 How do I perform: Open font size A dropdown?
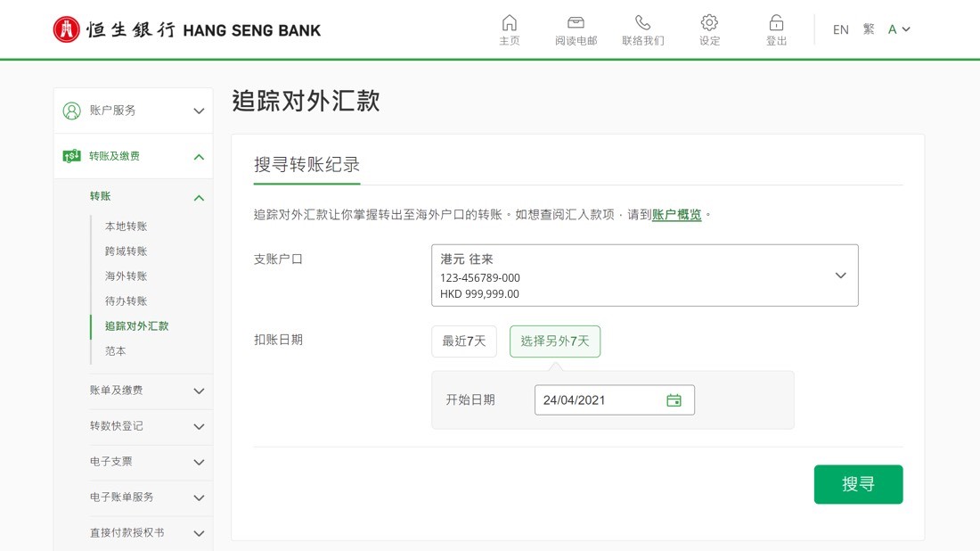(x=899, y=29)
